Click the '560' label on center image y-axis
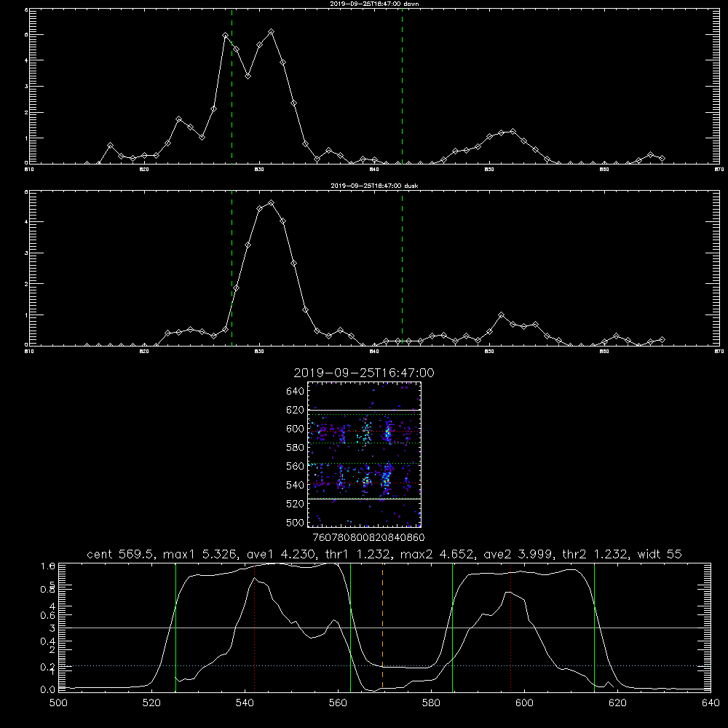 tap(295, 466)
